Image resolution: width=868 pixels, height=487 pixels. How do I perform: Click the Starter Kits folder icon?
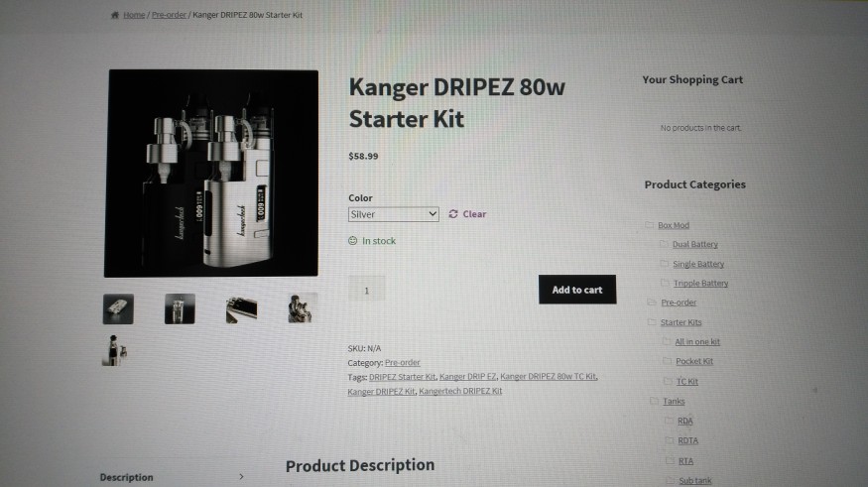click(x=652, y=321)
